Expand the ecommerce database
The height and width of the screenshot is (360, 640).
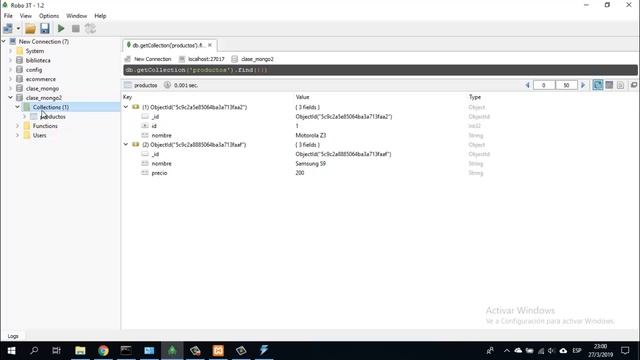pyautogui.click(x=11, y=79)
